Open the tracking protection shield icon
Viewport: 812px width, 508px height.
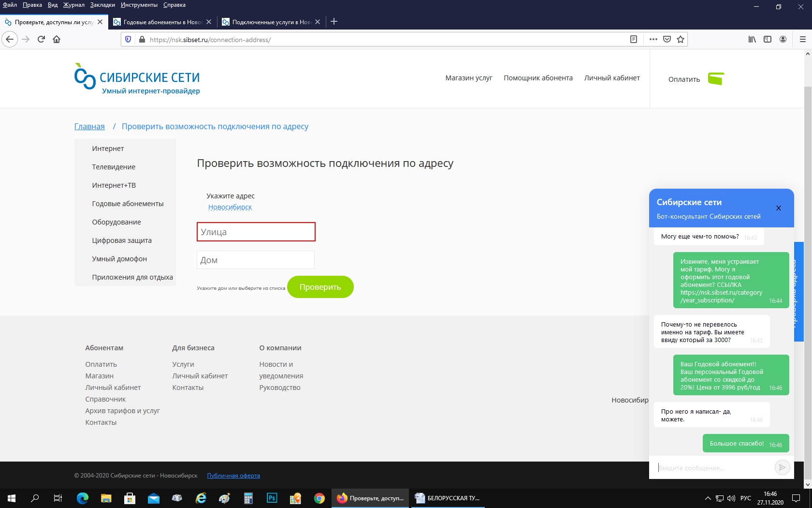click(x=128, y=39)
